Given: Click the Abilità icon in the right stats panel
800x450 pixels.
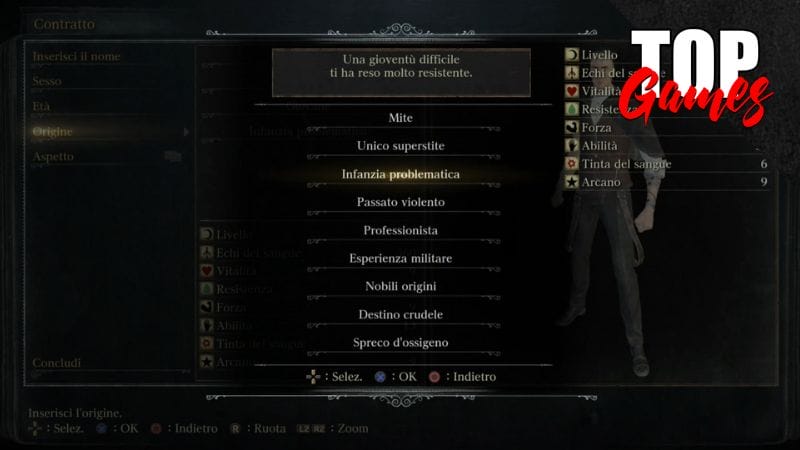Looking at the screenshot, I should [x=571, y=145].
